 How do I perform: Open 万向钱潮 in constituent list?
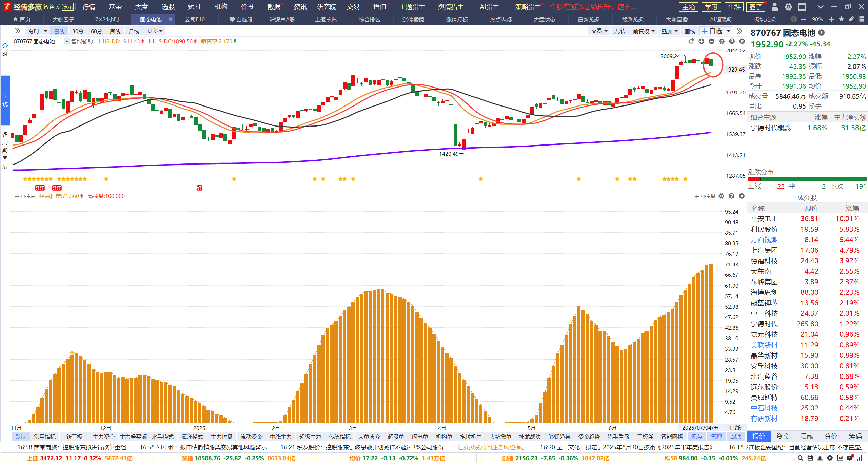[764, 240]
